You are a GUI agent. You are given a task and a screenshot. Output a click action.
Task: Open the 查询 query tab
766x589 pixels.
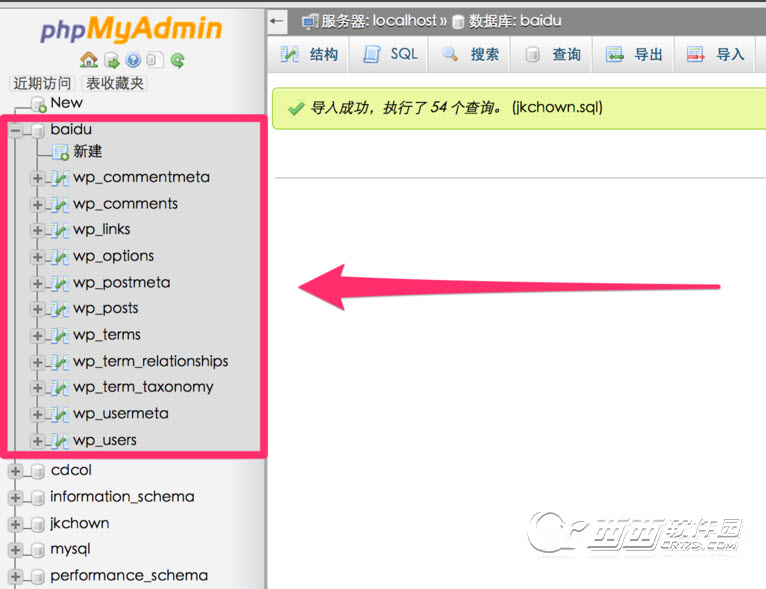[x=552, y=54]
